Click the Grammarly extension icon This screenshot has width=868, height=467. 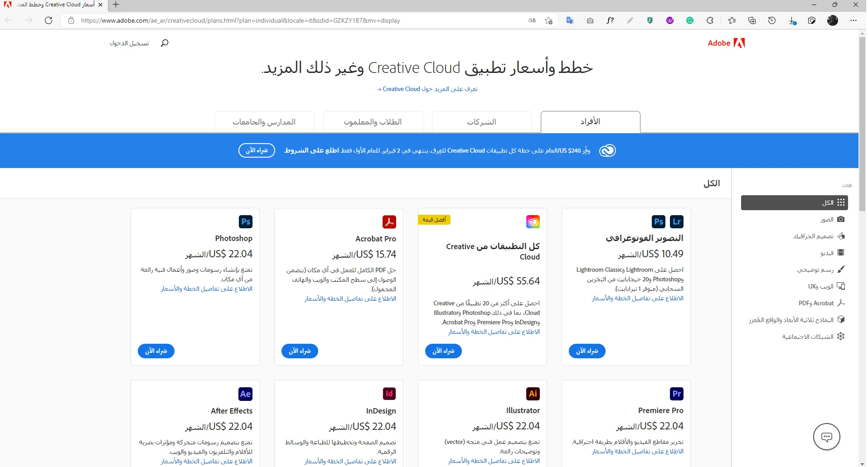[690, 20]
